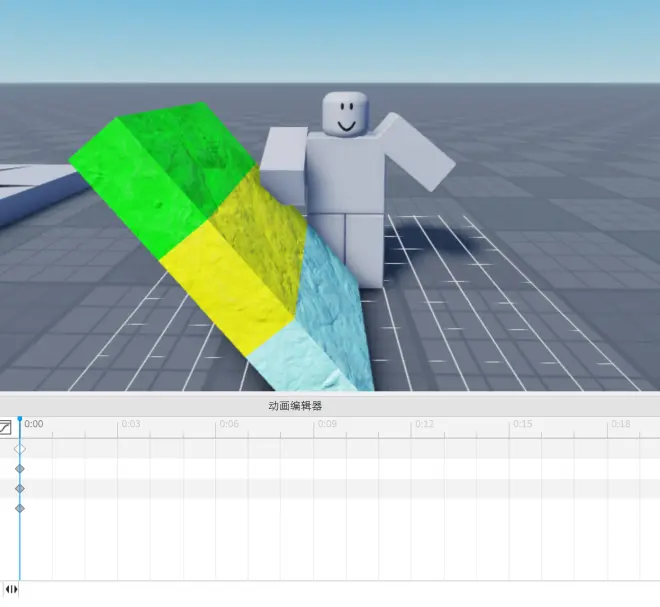Click the 0:00 timeline label
Image resolution: width=660 pixels, height=607 pixels.
(34, 424)
